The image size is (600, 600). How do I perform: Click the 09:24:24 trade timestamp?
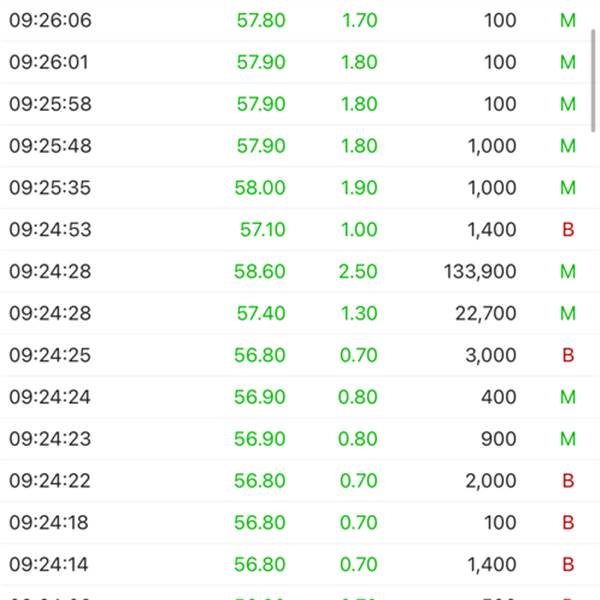coord(50,398)
